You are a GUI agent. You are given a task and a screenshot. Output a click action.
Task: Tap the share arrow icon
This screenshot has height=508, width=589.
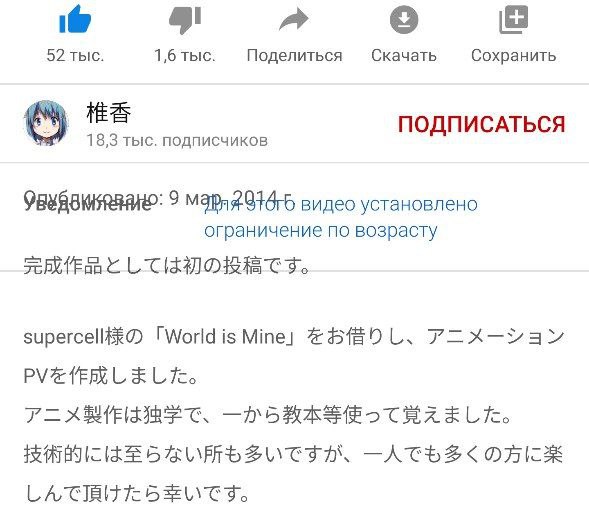pyautogui.click(x=294, y=19)
